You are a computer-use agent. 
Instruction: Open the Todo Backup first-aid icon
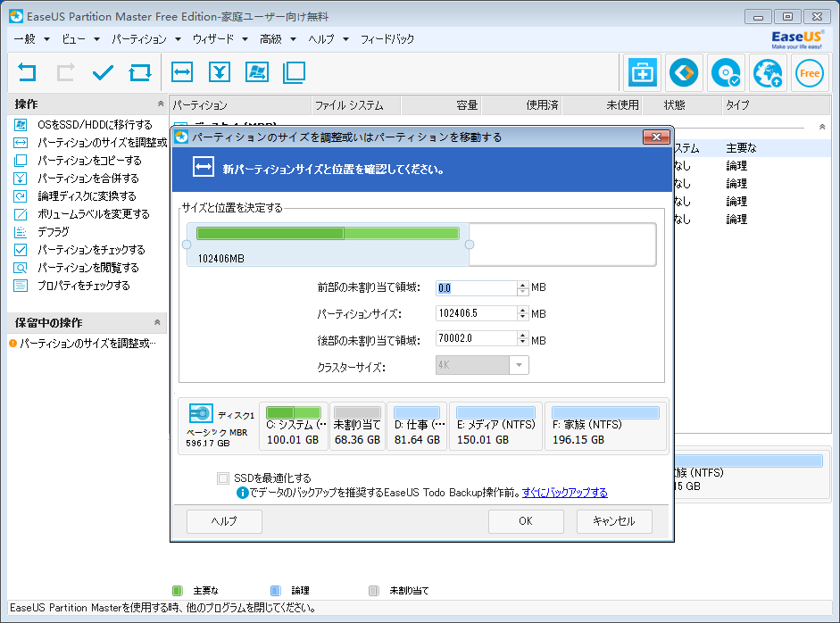642,72
